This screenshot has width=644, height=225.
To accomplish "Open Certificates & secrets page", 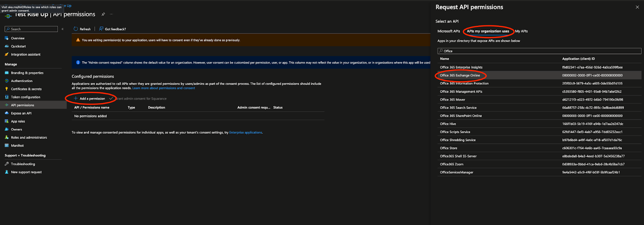I will point(26,89).
